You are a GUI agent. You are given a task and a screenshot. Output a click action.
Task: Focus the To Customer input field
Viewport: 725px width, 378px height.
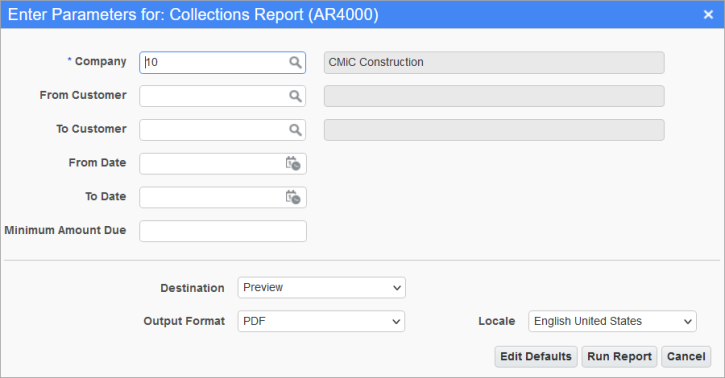[x=215, y=130]
